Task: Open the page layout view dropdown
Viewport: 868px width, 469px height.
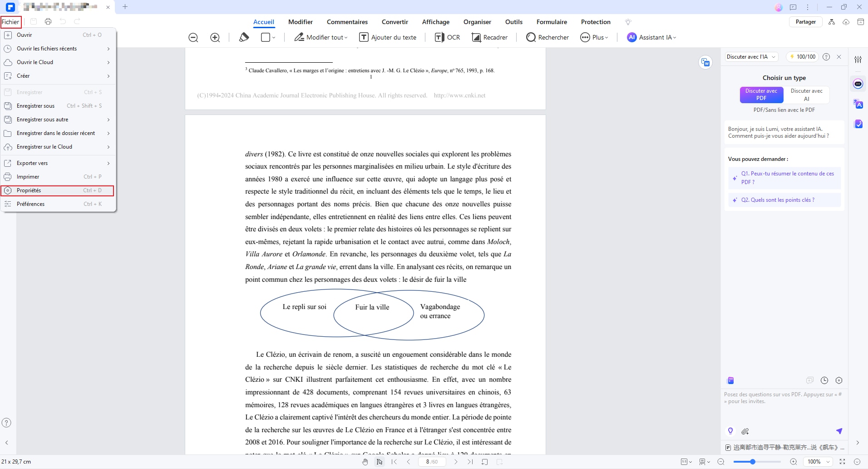Action: 705,462
